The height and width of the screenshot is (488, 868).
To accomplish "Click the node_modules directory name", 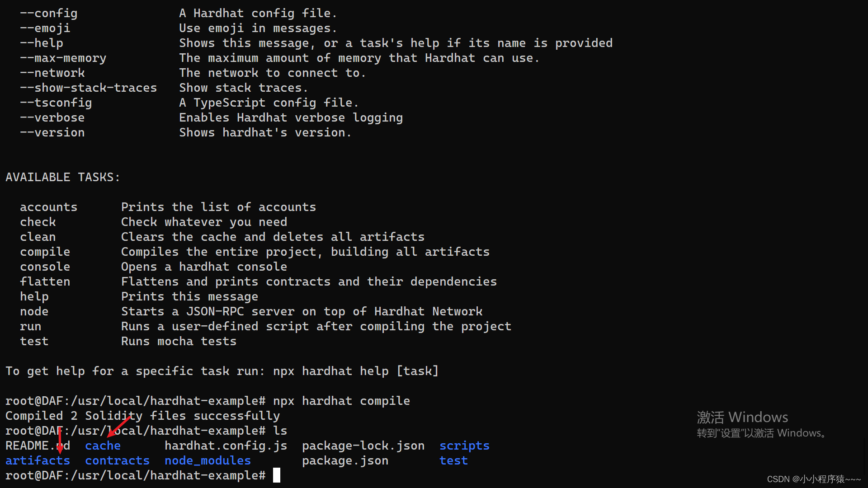I will click(x=208, y=460).
